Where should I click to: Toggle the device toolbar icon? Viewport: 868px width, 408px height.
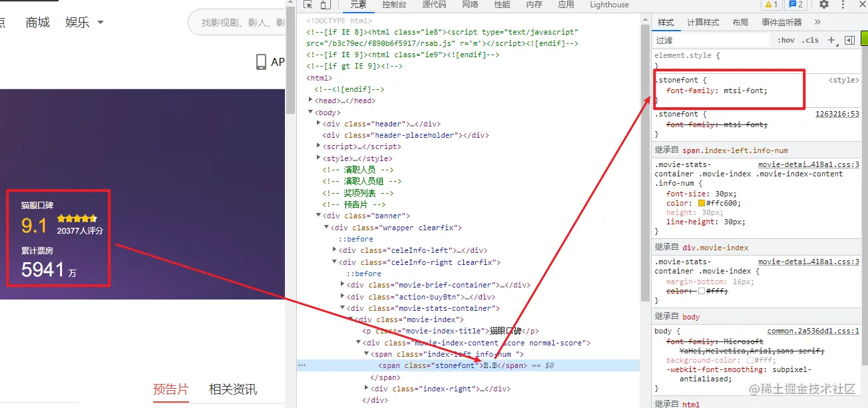pyautogui.click(x=325, y=5)
